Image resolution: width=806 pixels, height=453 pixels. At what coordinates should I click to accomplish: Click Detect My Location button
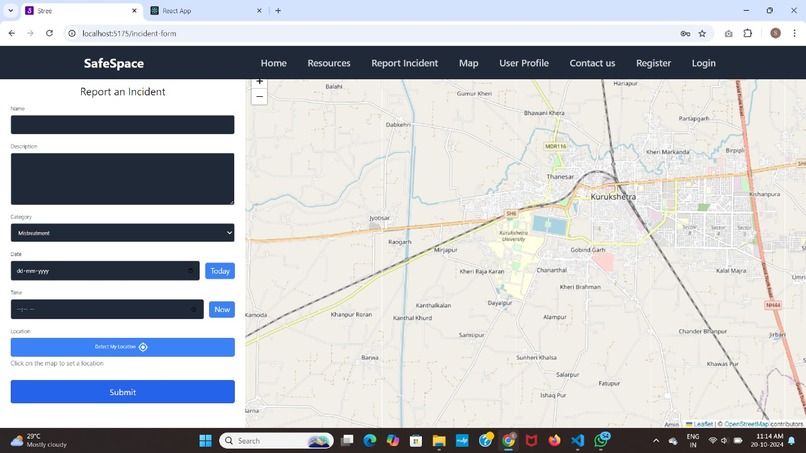(x=122, y=347)
